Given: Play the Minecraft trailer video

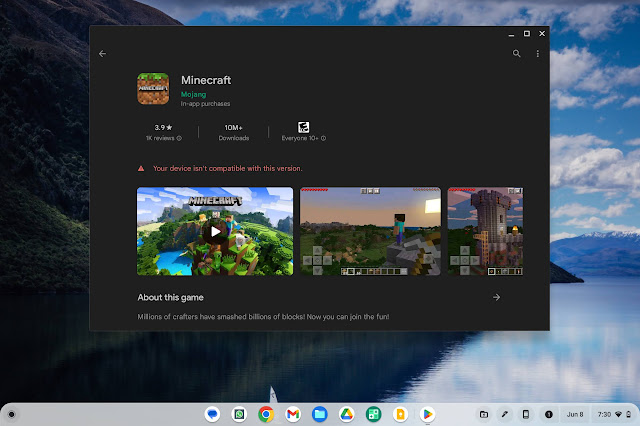Looking at the screenshot, I should [215, 231].
